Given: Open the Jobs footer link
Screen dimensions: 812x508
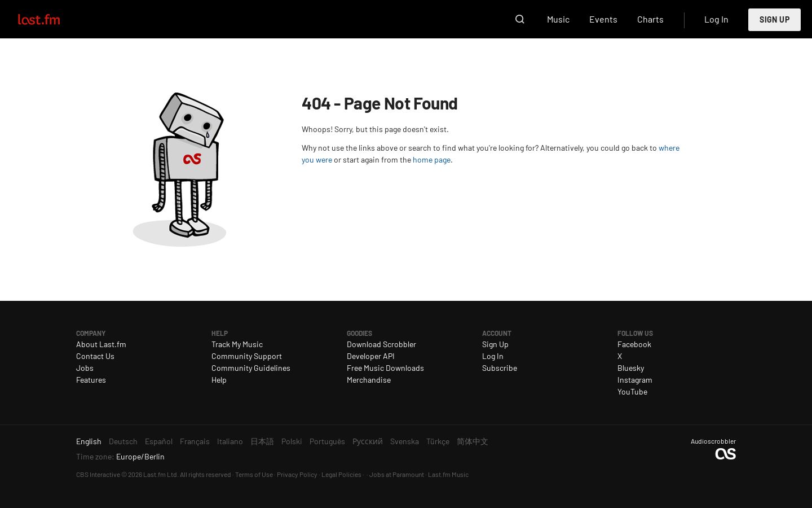Looking at the screenshot, I should pos(85,368).
